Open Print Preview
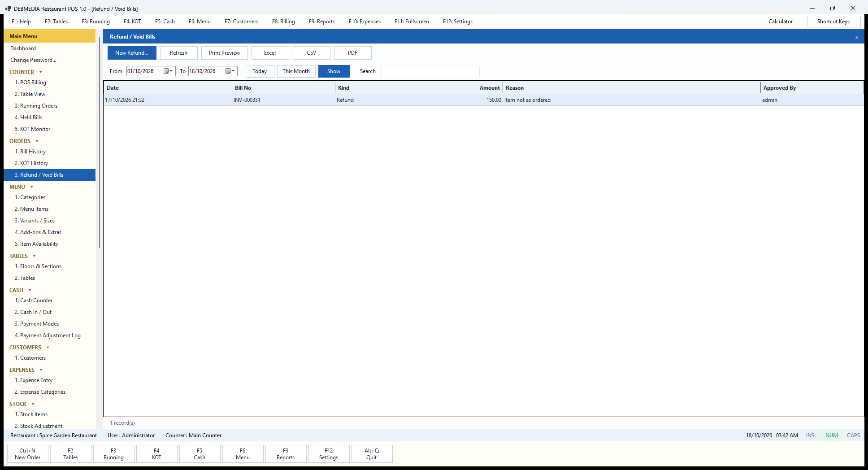868x470 pixels. click(224, 53)
